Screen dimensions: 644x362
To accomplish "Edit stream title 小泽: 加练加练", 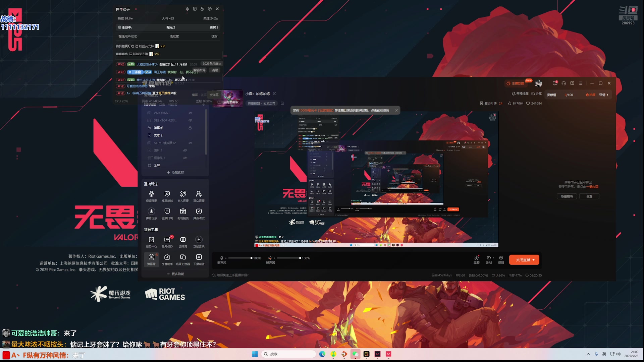I will [x=275, y=94].
